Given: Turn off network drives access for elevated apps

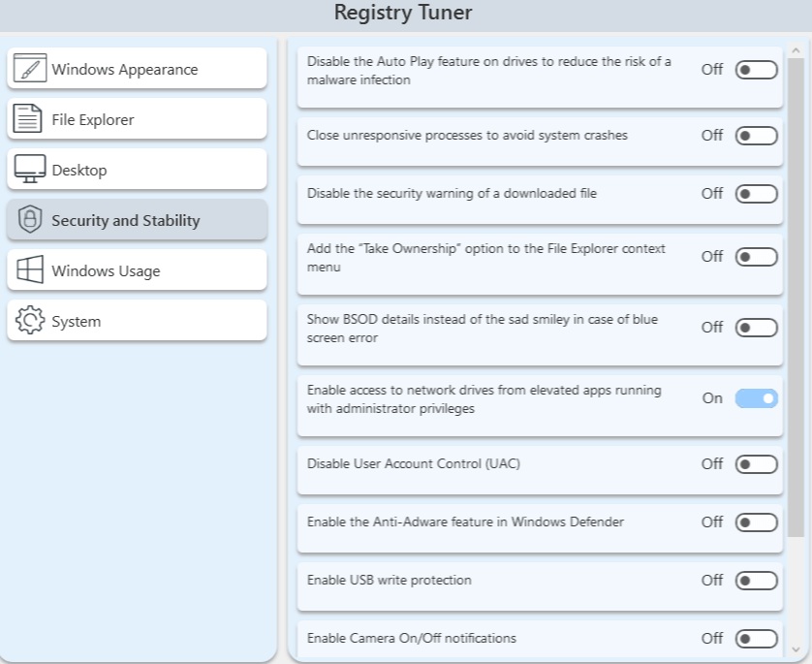Looking at the screenshot, I should pos(756,398).
